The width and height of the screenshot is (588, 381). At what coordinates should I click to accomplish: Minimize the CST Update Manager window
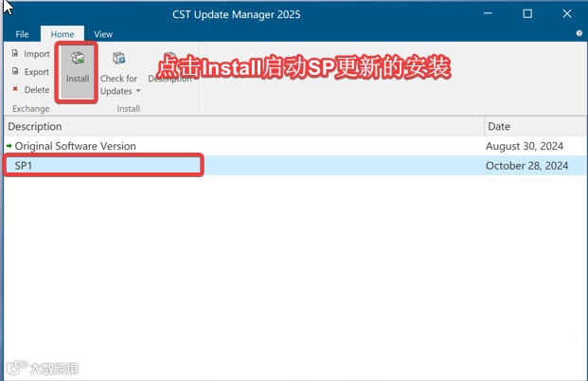click(x=488, y=14)
